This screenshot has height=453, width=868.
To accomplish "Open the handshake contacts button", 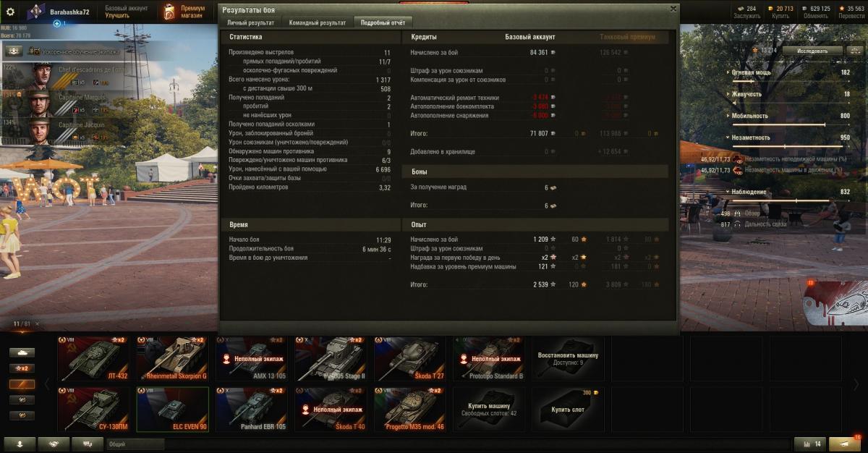I will pyautogui.click(x=54, y=444).
